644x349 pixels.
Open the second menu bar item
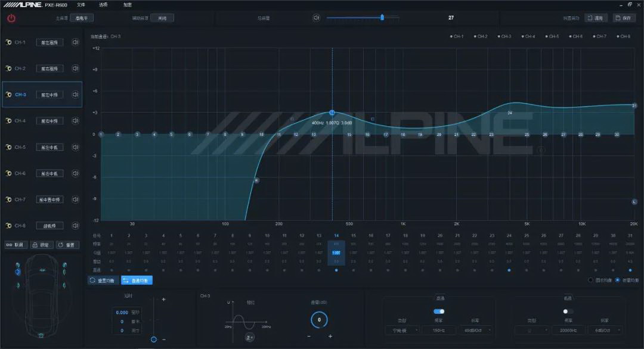click(103, 5)
